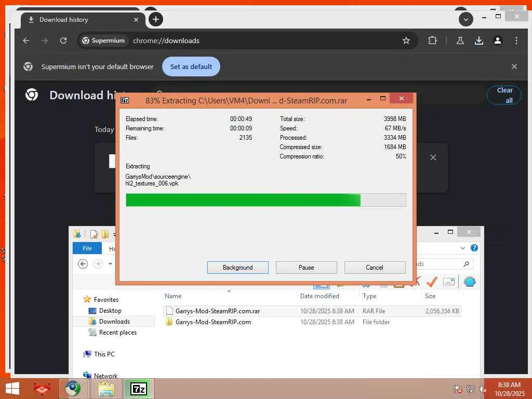This screenshot has width=532, height=399.
Task: Open This PC in navigation pane
Action: click(x=99, y=354)
